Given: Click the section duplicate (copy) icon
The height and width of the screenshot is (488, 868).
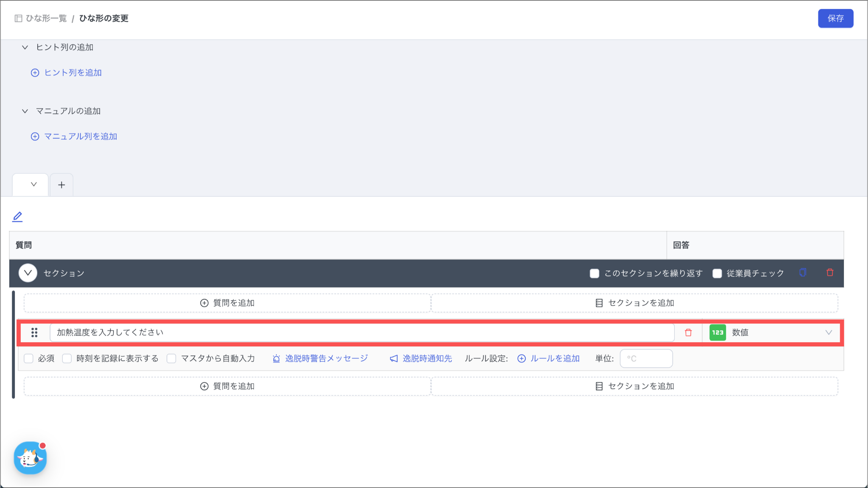Looking at the screenshot, I should point(803,273).
